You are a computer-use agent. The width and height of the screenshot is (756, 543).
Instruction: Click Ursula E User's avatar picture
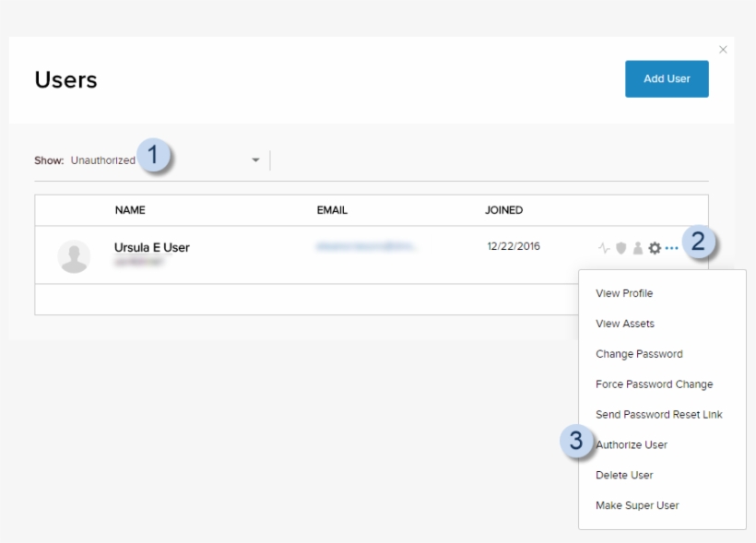(x=74, y=256)
